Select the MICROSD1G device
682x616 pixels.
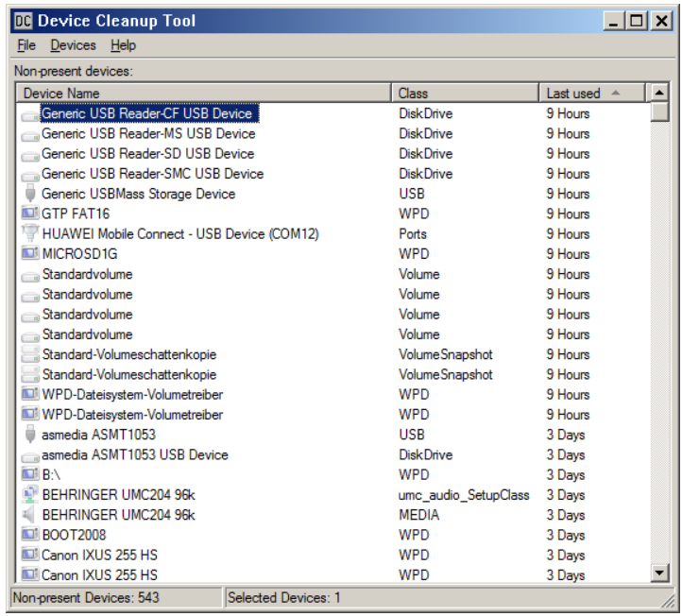pyautogui.click(x=79, y=253)
